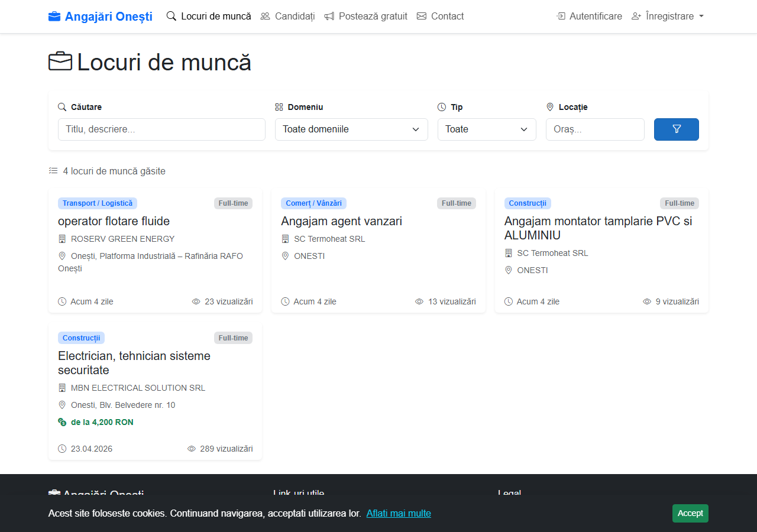Viewport: 757px width, 532px height.
Task: Click the Titlu, descriere search field
Action: [161, 129]
